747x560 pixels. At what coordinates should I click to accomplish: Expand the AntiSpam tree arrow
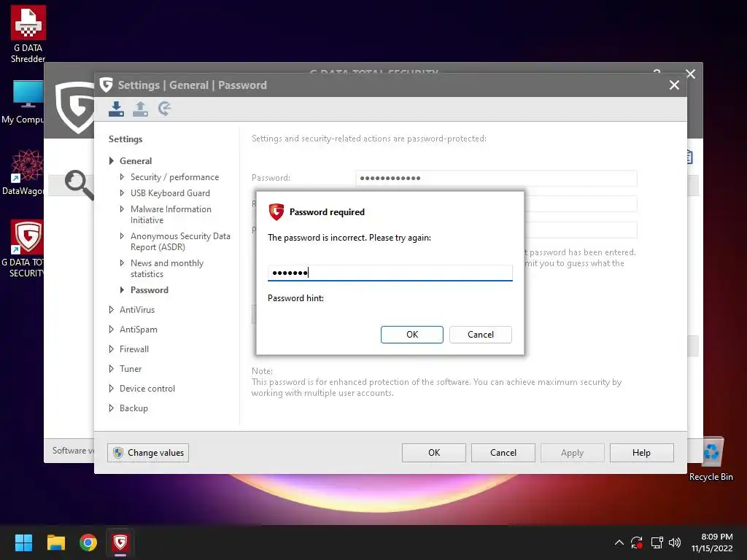(x=111, y=329)
